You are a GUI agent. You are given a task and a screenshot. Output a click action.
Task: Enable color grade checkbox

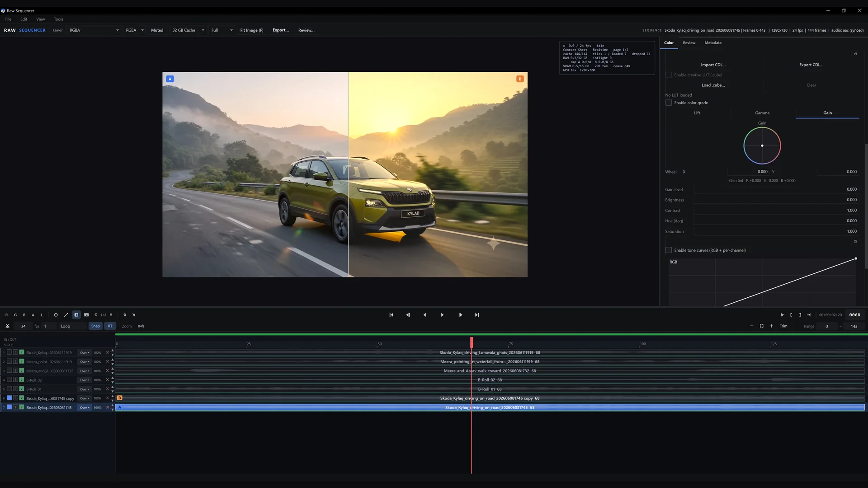coord(669,103)
